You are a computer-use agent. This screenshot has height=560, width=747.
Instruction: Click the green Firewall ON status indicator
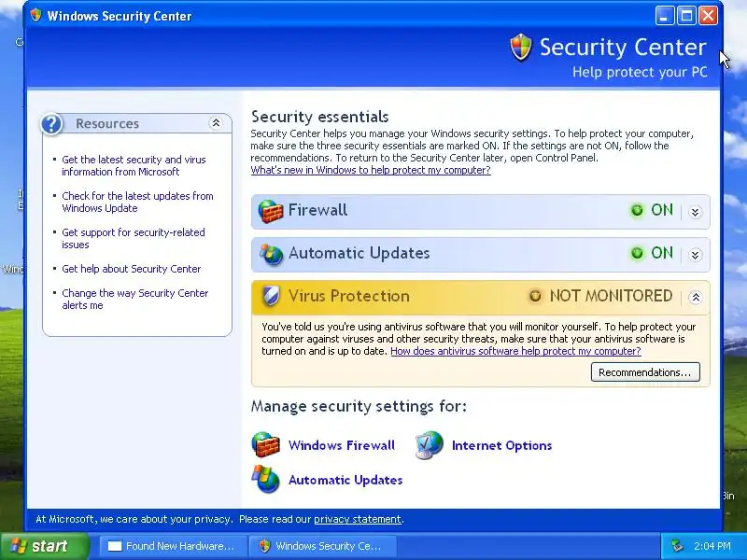click(x=637, y=210)
